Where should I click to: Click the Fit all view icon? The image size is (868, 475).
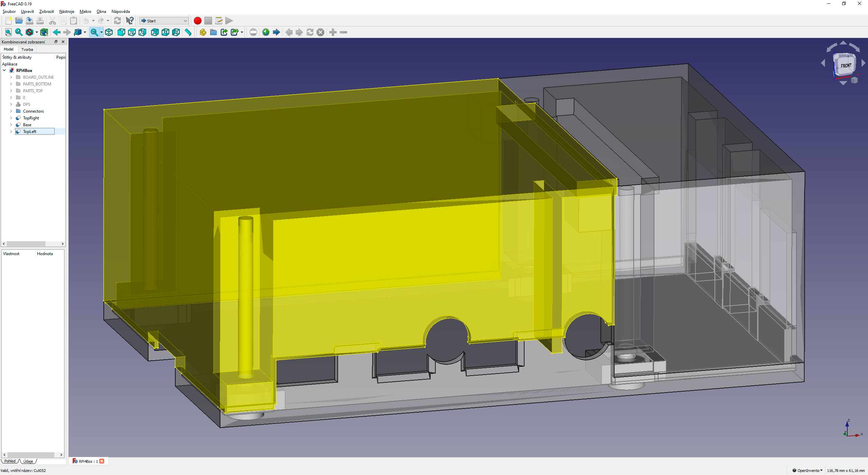8,32
